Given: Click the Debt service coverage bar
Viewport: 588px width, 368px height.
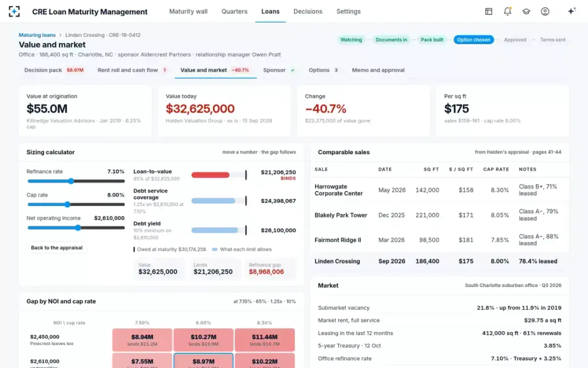Looking at the screenshot, I should click(x=214, y=201).
